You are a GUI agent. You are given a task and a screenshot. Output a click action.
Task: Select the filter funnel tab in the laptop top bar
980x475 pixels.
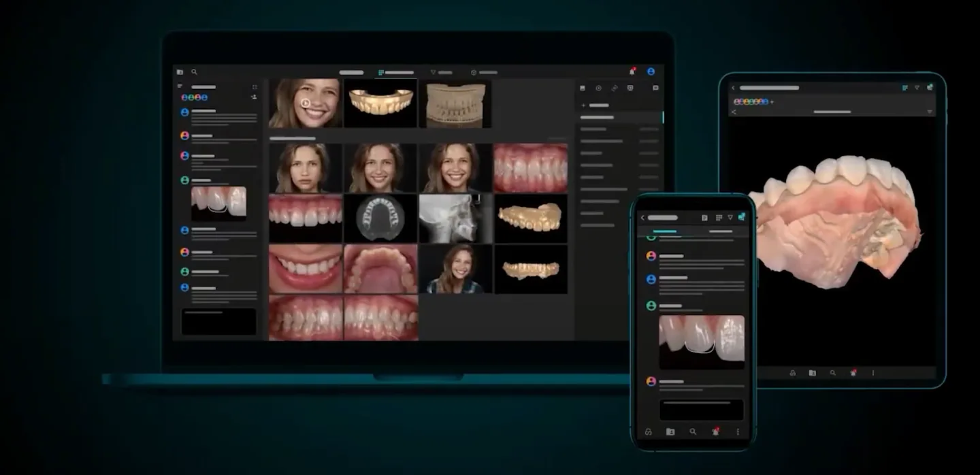pos(441,72)
